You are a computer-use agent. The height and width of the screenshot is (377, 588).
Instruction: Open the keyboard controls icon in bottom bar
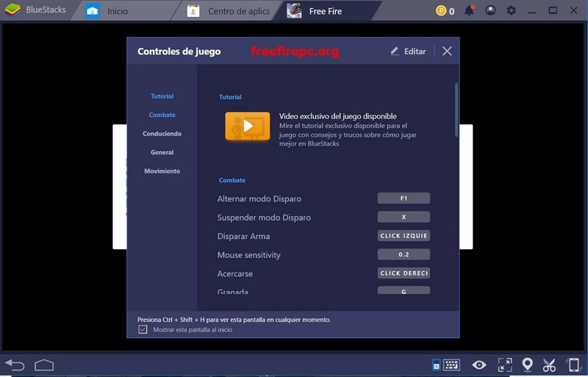click(x=452, y=365)
